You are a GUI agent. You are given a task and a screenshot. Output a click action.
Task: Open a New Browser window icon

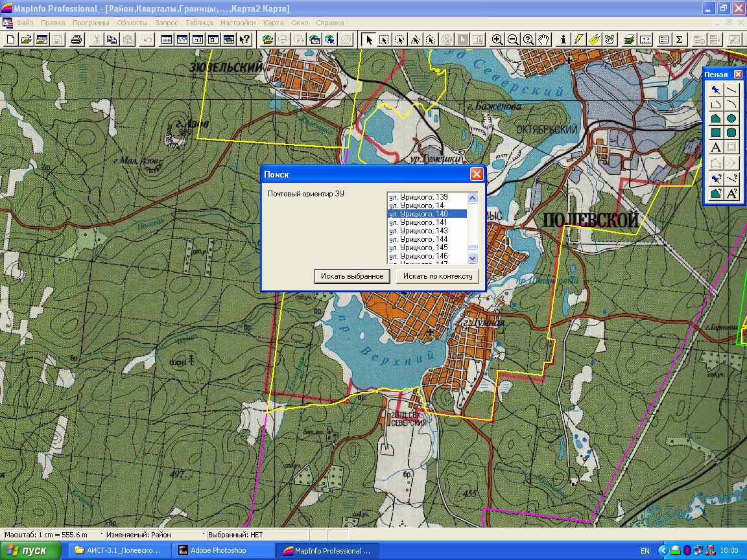pyautogui.click(x=166, y=40)
